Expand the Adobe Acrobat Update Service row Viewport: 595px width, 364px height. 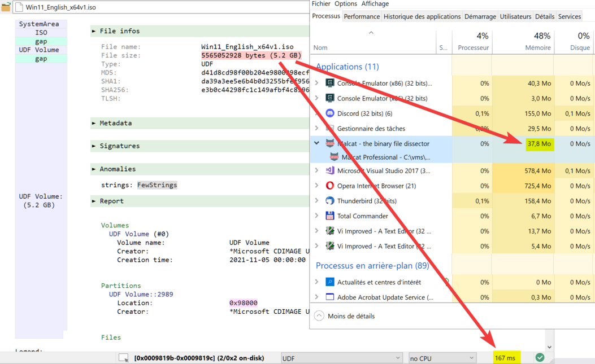tap(317, 297)
